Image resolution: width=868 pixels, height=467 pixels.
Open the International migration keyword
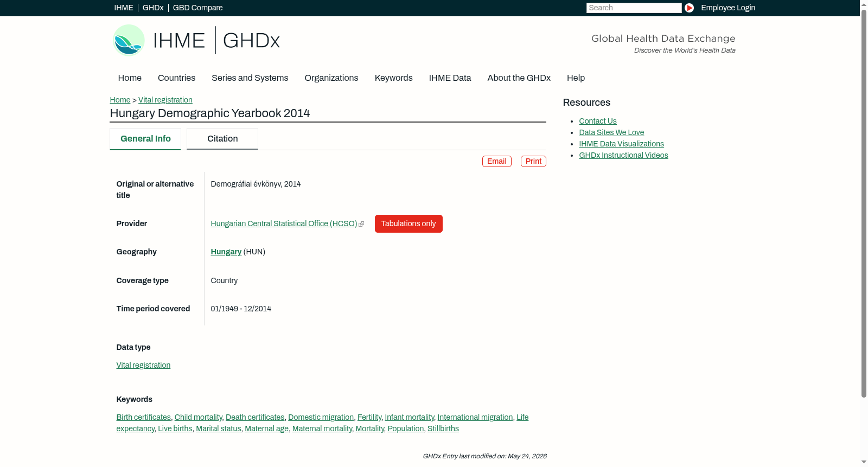[x=475, y=417]
